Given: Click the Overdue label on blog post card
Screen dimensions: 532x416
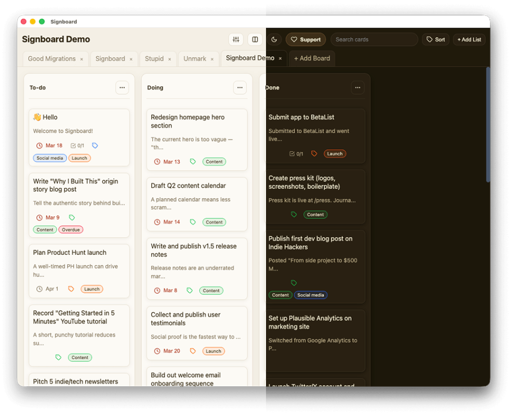Looking at the screenshot, I should pos(70,230).
